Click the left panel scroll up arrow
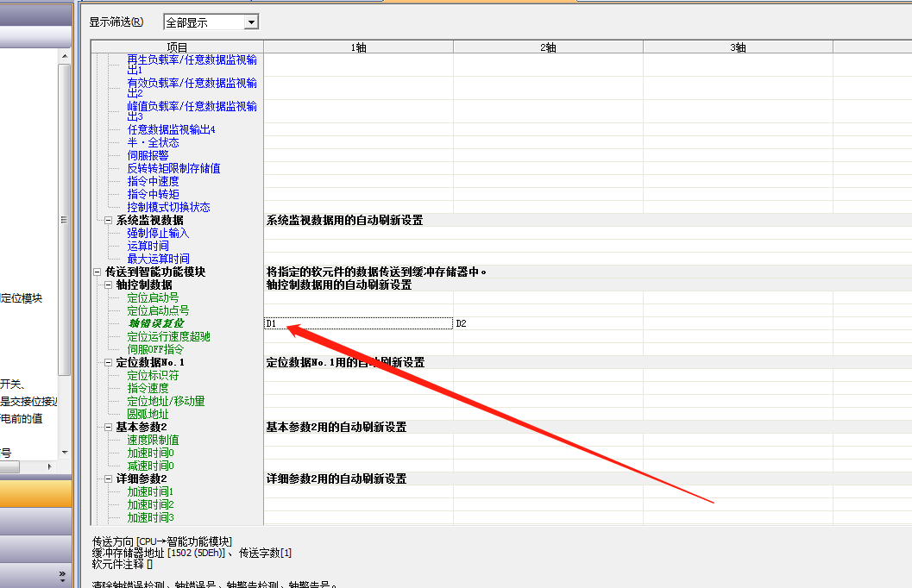This screenshot has height=588, width=912. tap(65, 55)
